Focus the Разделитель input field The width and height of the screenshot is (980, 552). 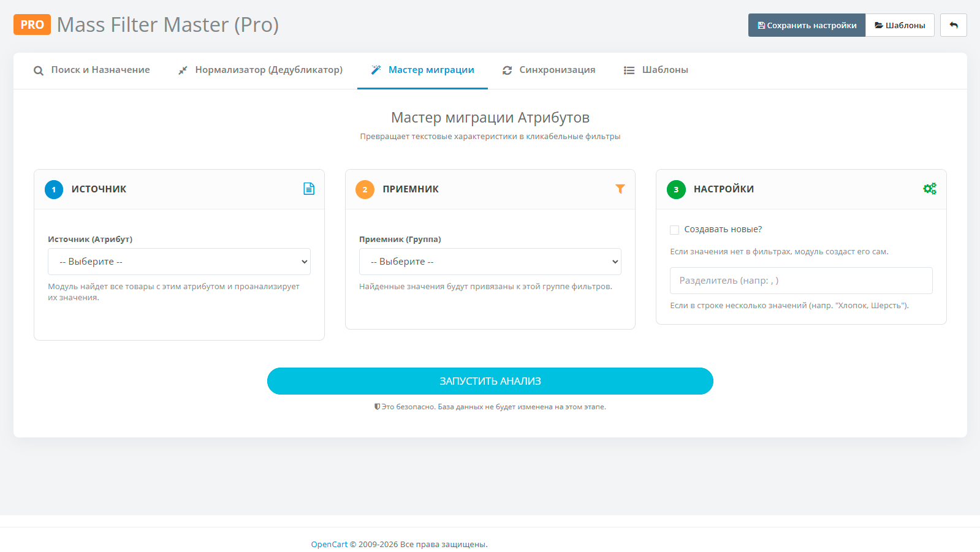[800, 281]
